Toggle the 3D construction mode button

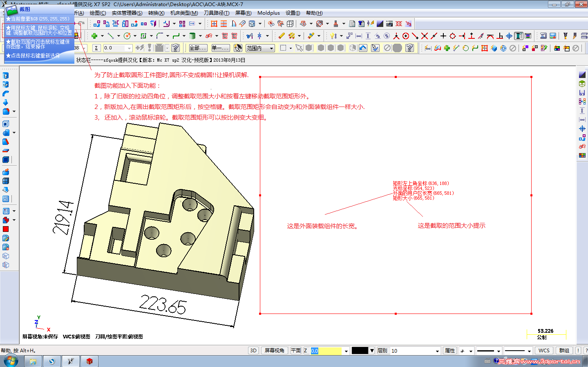[253, 351]
